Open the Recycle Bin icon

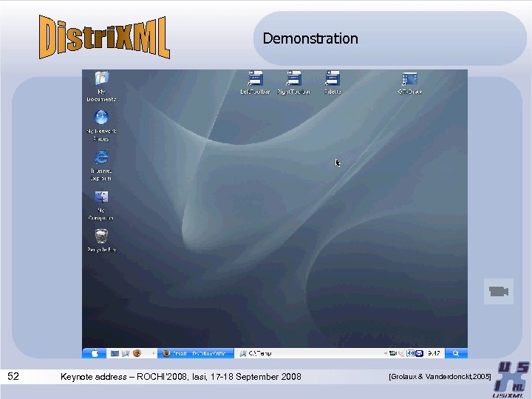(101, 240)
